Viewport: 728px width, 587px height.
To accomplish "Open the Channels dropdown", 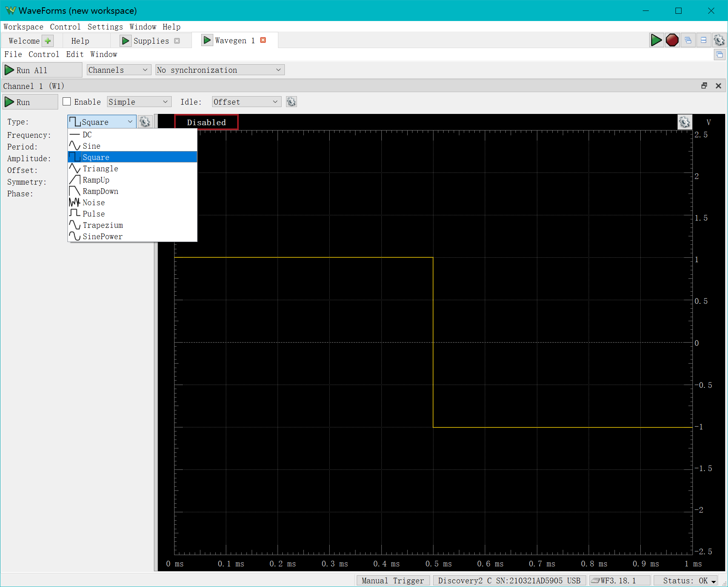I will [x=119, y=70].
